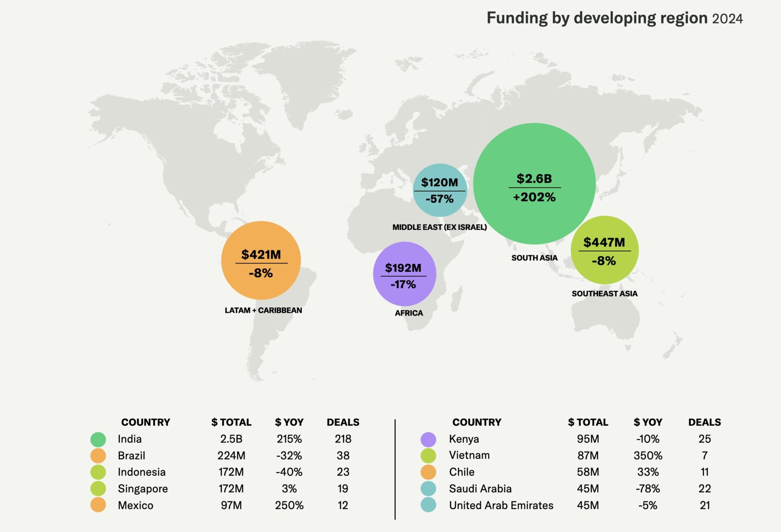This screenshot has height=532, width=781.
Task: Click the lime dot beside Indonesia
Action: tap(98, 472)
